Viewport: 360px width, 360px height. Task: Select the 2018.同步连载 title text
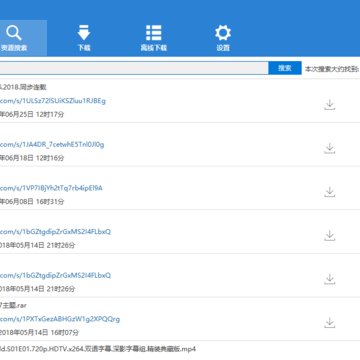click(x=23, y=87)
